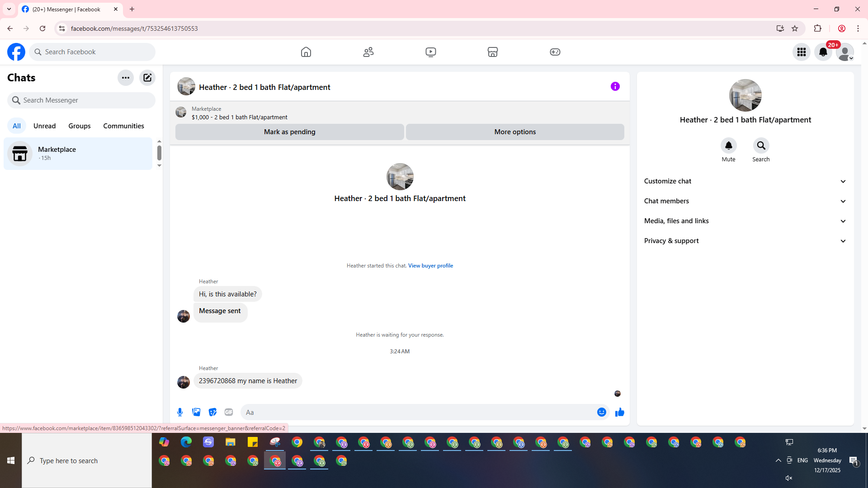Image resolution: width=868 pixels, height=488 pixels.
Task: Open Marketplace from top navigation
Action: [493, 52]
